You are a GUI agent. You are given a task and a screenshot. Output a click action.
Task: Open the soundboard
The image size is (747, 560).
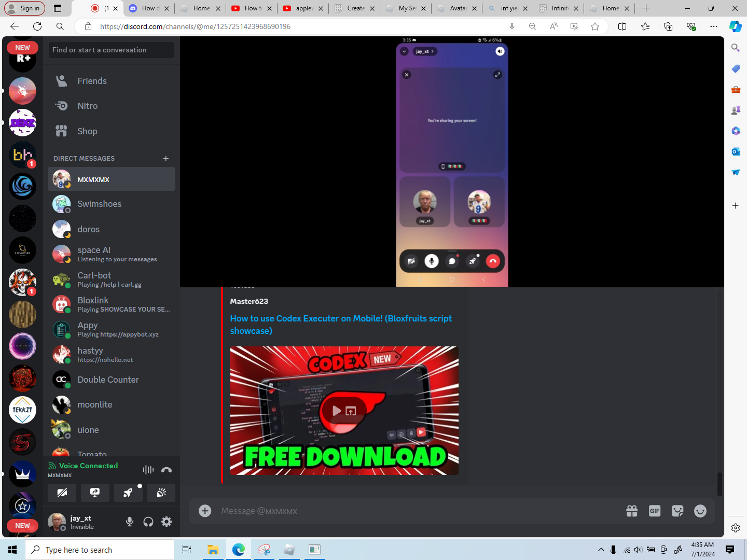pos(161,493)
